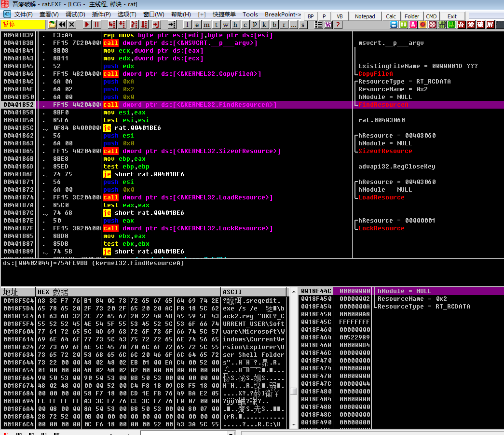Click the Step Over toolbar icon
The image size is (504, 435).
[x=122, y=25]
